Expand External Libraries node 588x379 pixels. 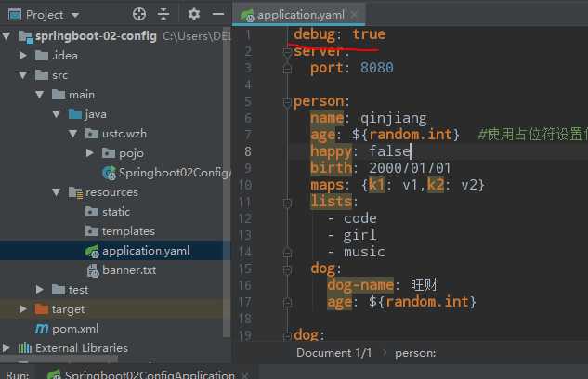pos(7,348)
